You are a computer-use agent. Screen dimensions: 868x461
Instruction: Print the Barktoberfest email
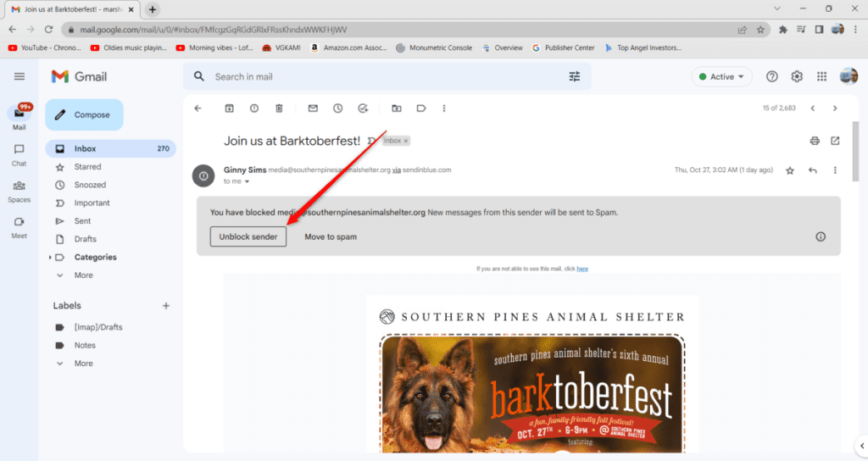[815, 142]
